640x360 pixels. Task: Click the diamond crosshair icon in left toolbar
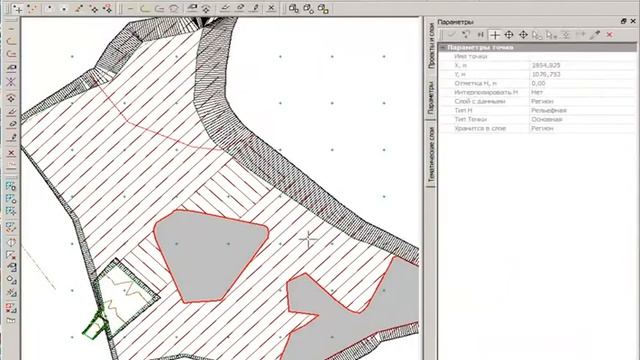11,98
